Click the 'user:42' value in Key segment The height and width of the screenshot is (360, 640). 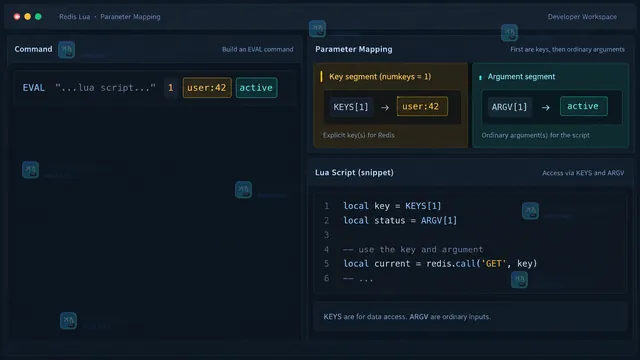point(422,107)
